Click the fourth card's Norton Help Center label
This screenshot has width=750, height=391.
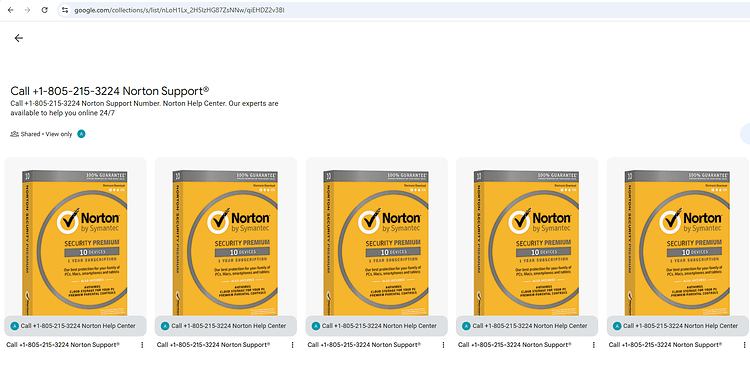530,326
